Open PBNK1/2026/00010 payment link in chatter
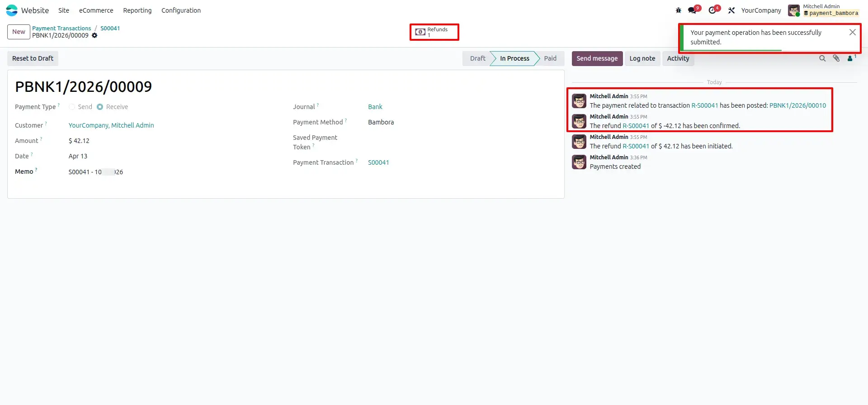Viewport: 868px width, 405px height. coord(797,105)
